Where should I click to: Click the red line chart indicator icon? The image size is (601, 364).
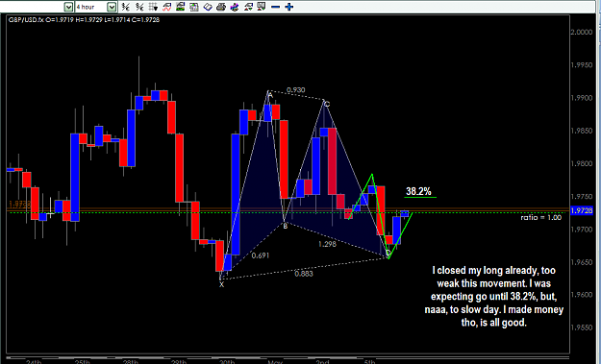[166, 7]
